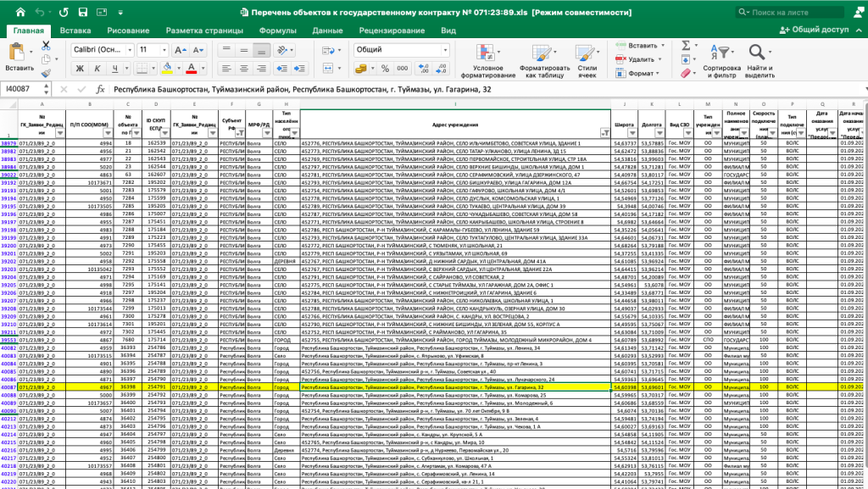The height and width of the screenshot is (489, 868).
Task: Align text left
Action: (226, 69)
